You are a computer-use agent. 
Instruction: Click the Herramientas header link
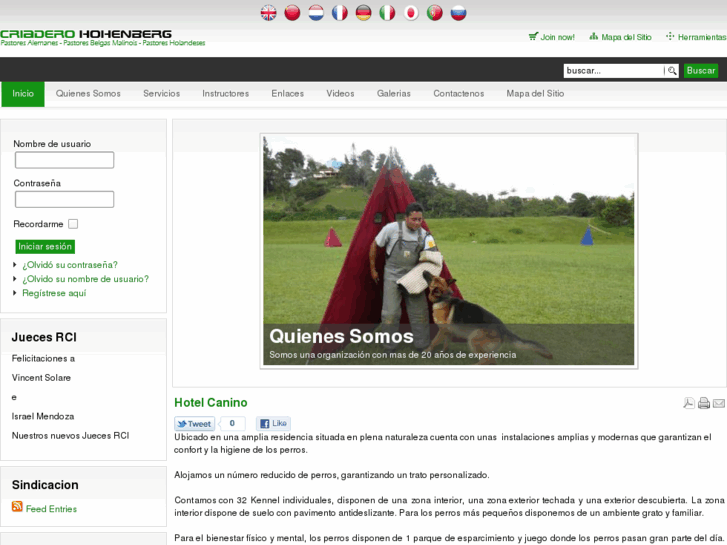click(702, 37)
